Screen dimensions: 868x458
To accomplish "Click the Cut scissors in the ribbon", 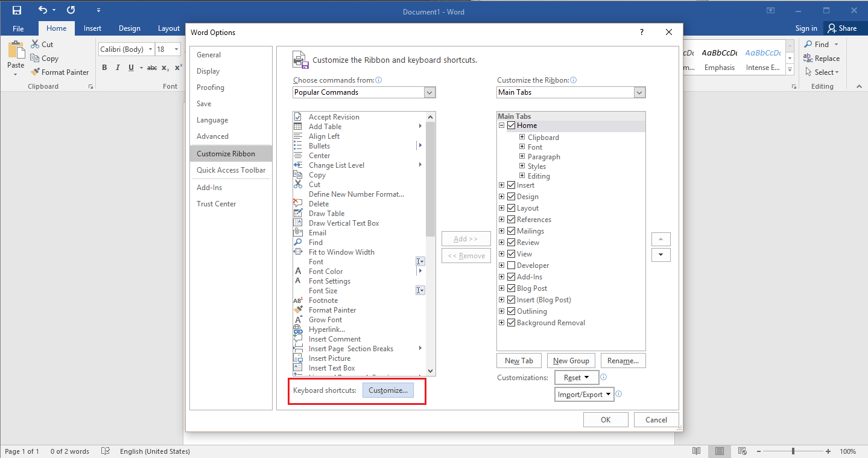I will pos(35,45).
